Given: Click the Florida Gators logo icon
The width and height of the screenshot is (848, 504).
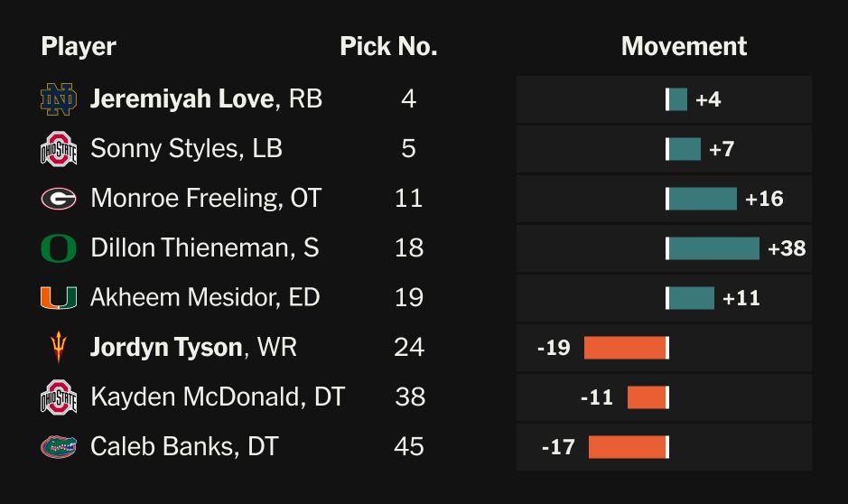Looking at the screenshot, I should click(x=59, y=446).
